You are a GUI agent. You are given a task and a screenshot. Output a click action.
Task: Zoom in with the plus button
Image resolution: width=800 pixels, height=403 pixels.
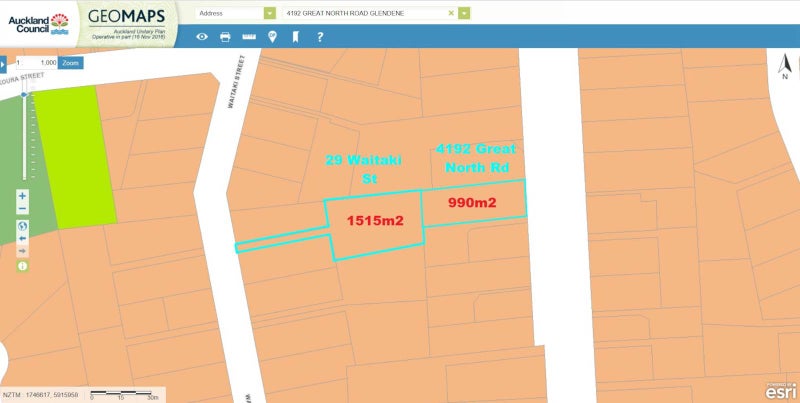22,196
